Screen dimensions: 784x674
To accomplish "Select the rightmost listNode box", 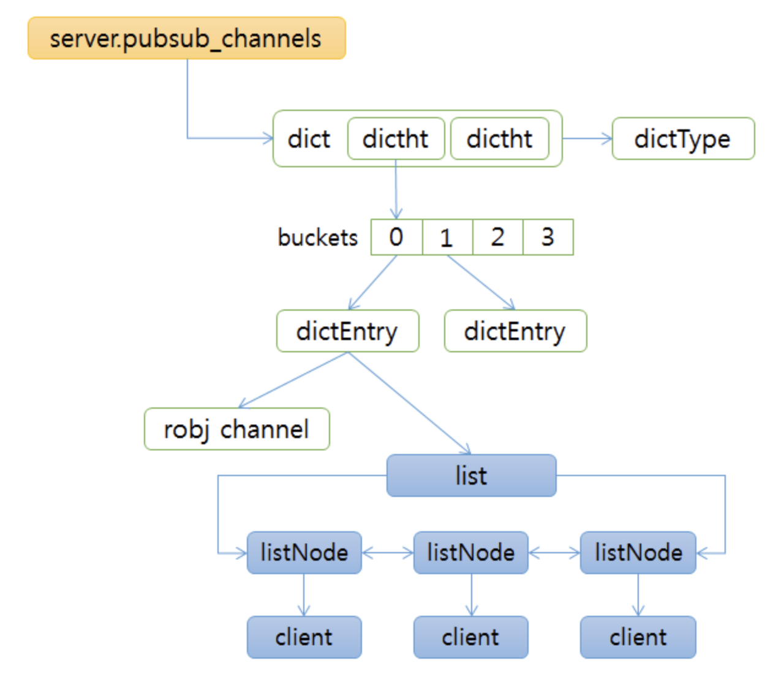I will click(638, 553).
